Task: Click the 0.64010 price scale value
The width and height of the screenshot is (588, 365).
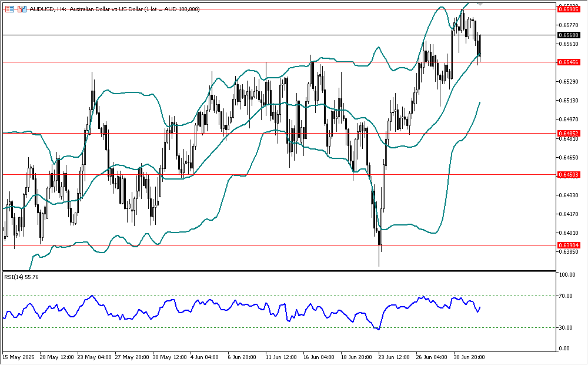Action: [x=569, y=233]
